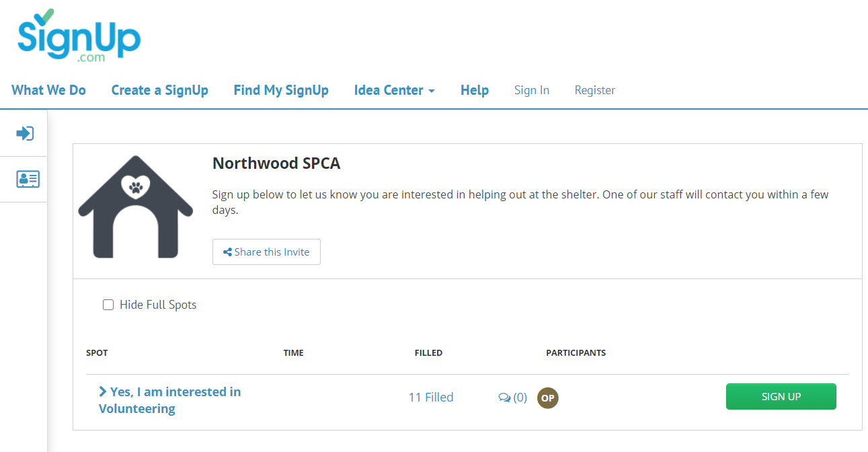Open the Help menu item
Screen dimensions: 868x452
click(x=475, y=90)
